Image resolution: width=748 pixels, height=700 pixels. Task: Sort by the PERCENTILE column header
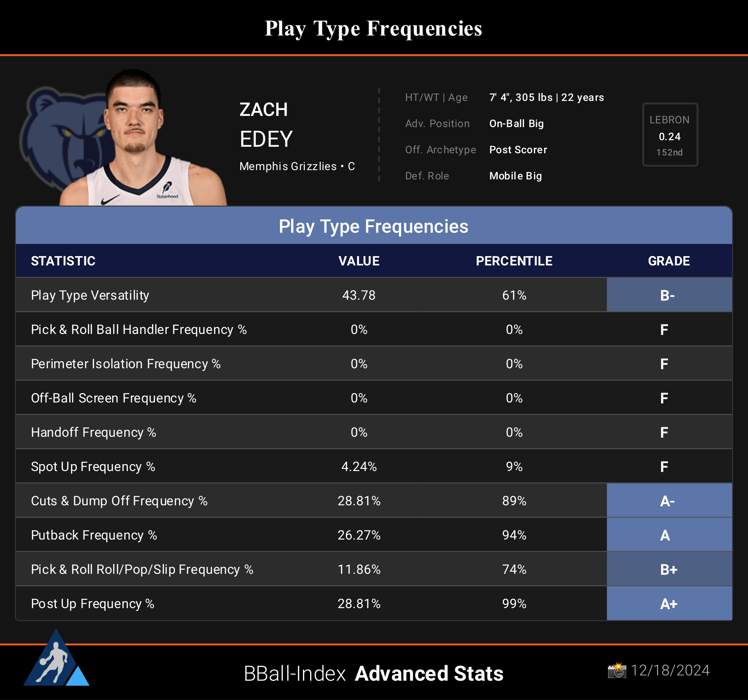(514, 261)
